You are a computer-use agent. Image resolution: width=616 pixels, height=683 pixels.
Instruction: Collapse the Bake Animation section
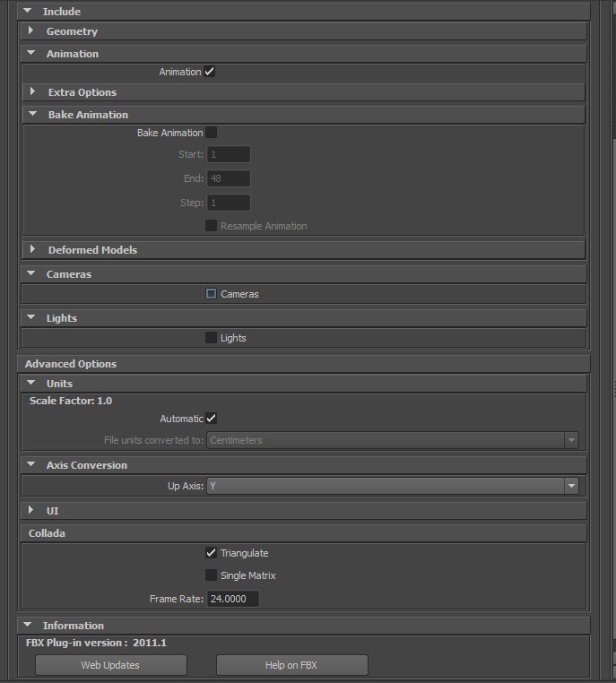point(33,115)
